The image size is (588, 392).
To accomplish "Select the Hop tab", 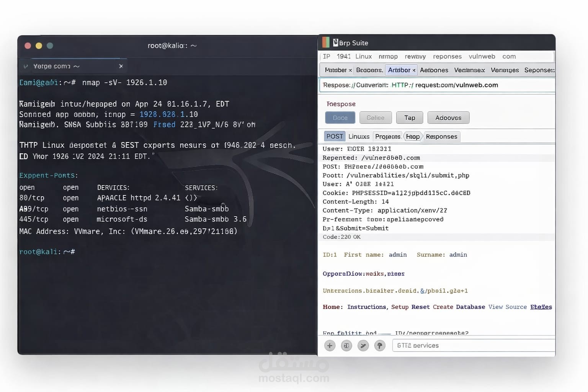I will (413, 136).
